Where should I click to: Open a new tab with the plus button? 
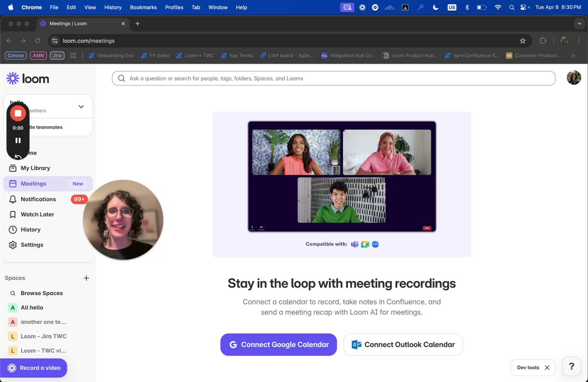[137, 23]
